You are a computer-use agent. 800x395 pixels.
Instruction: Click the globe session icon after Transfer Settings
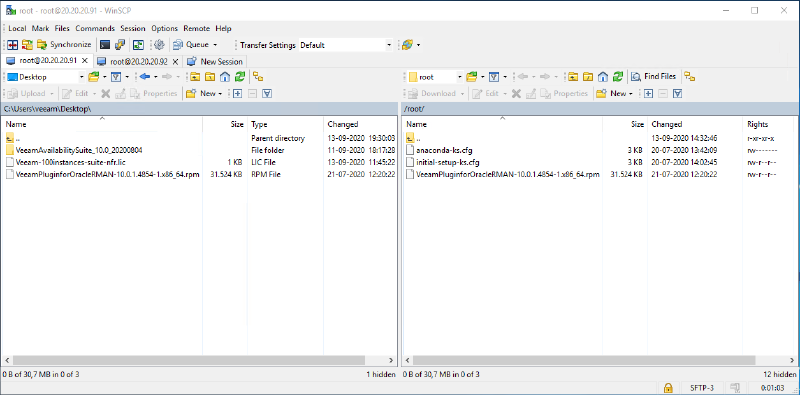(x=407, y=45)
